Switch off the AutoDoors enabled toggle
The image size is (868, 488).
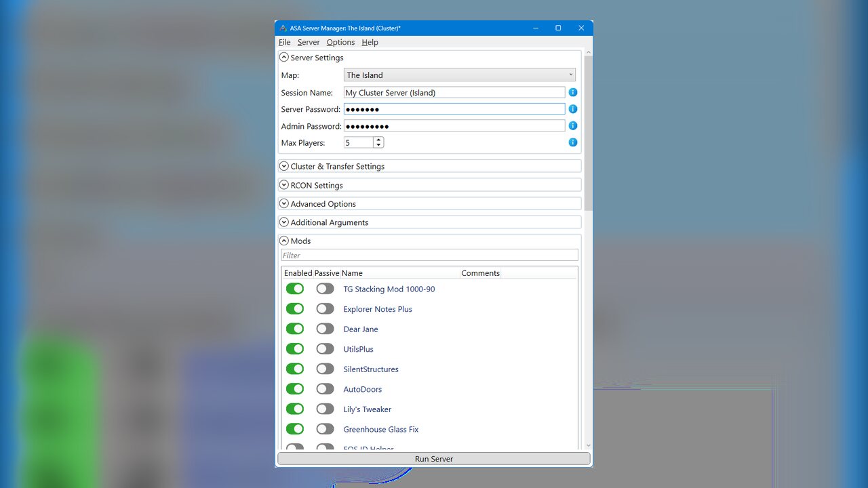coord(295,389)
